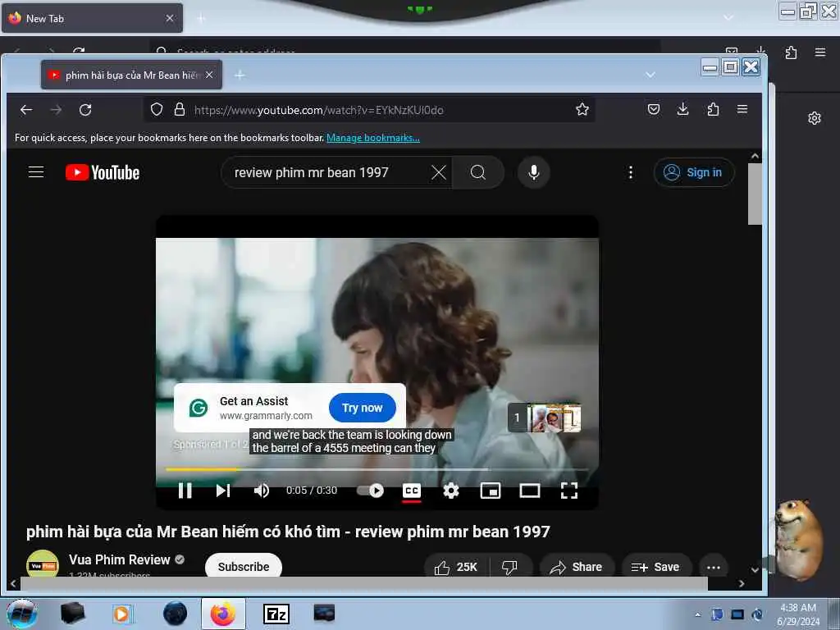Open Firefox from the taskbar
The height and width of the screenshot is (630, 840).
tap(223, 614)
